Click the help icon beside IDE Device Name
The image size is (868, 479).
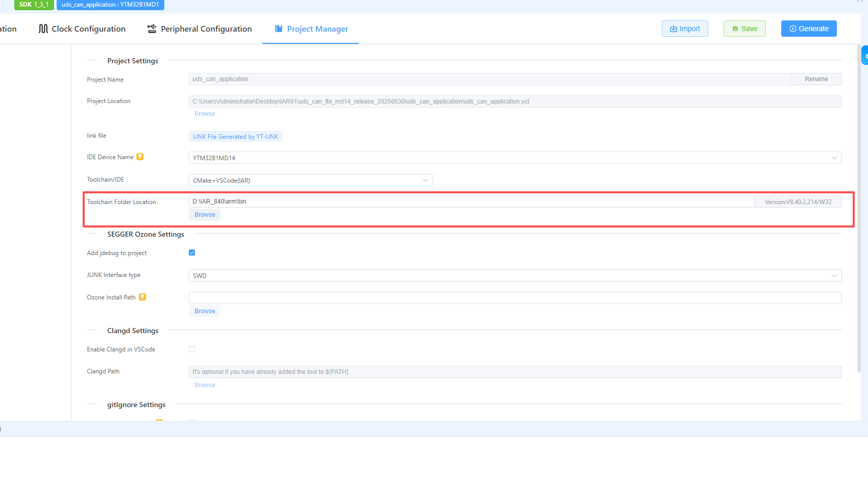pos(140,157)
